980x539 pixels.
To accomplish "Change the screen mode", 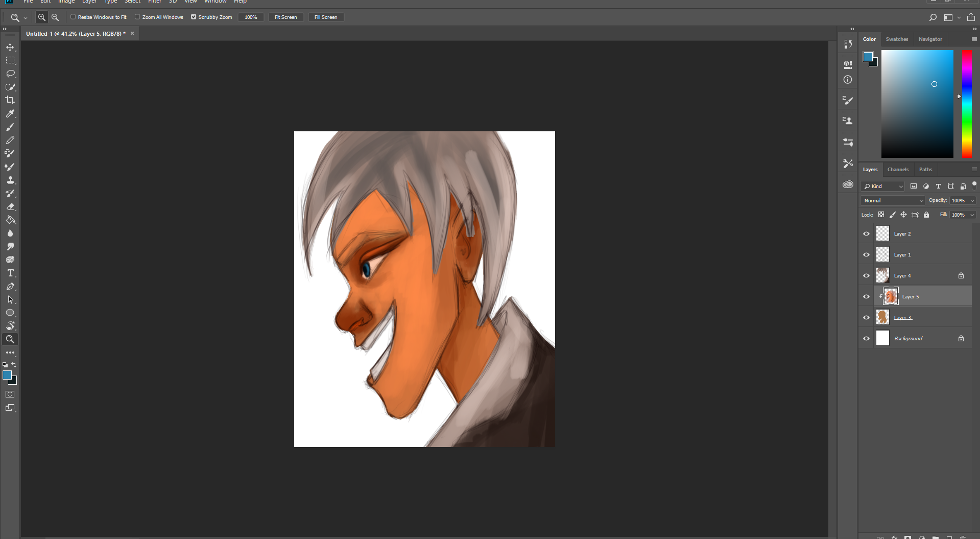I will (10, 408).
